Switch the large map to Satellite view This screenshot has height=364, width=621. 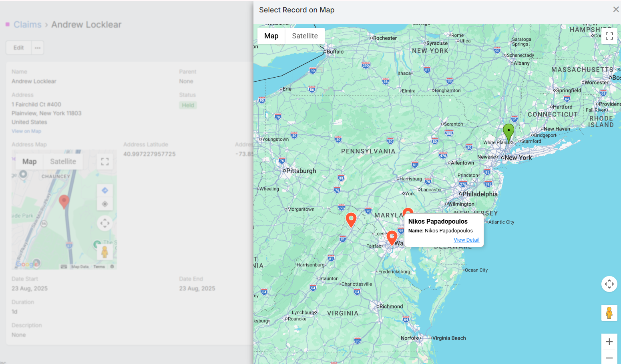(x=305, y=36)
